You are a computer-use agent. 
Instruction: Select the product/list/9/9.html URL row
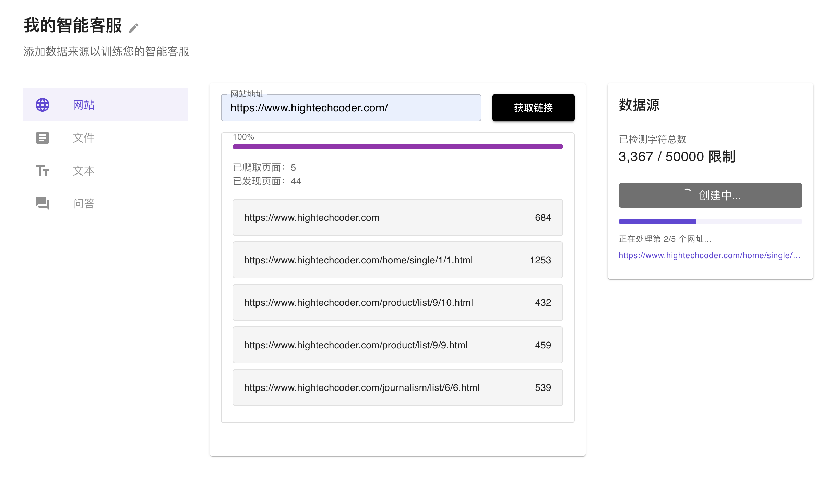click(x=398, y=345)
